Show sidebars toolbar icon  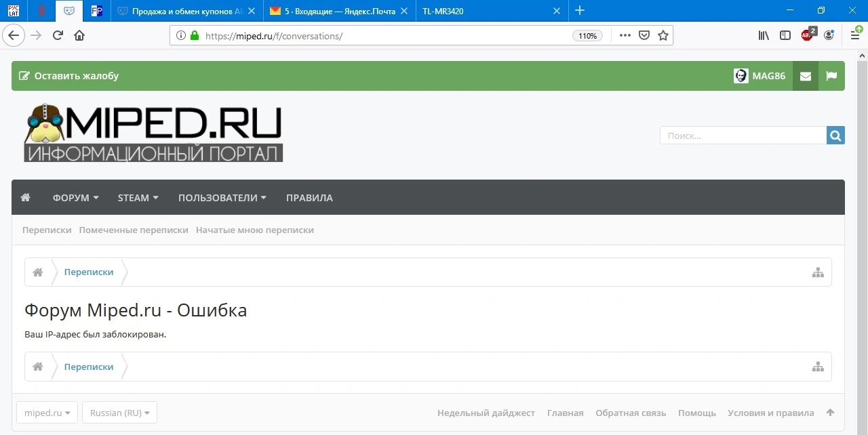pyautogui.click(x=785, y=36)
